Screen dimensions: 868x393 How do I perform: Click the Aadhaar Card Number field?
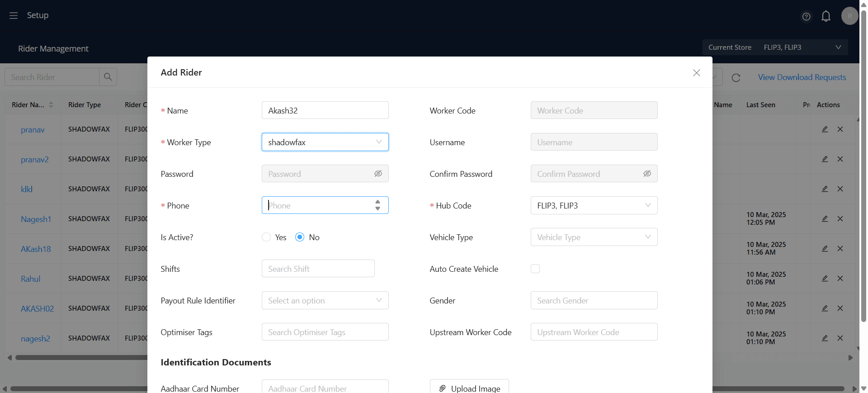[325, 387]
